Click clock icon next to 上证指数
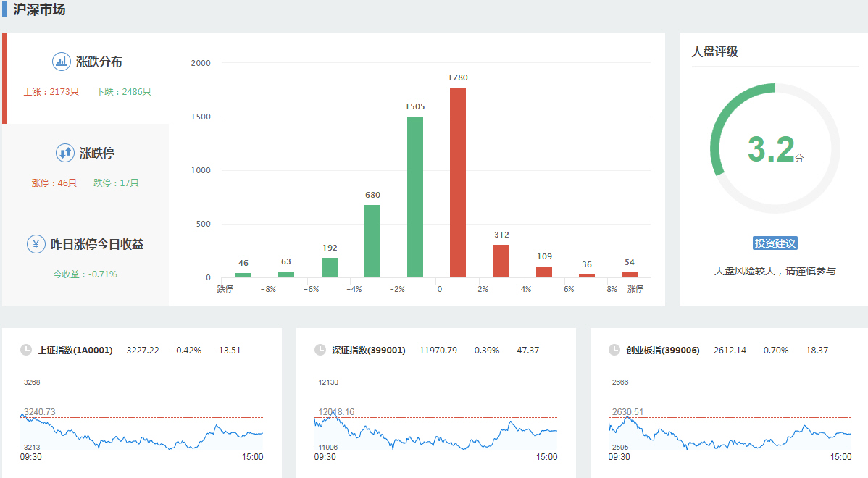 pos(26,350)
